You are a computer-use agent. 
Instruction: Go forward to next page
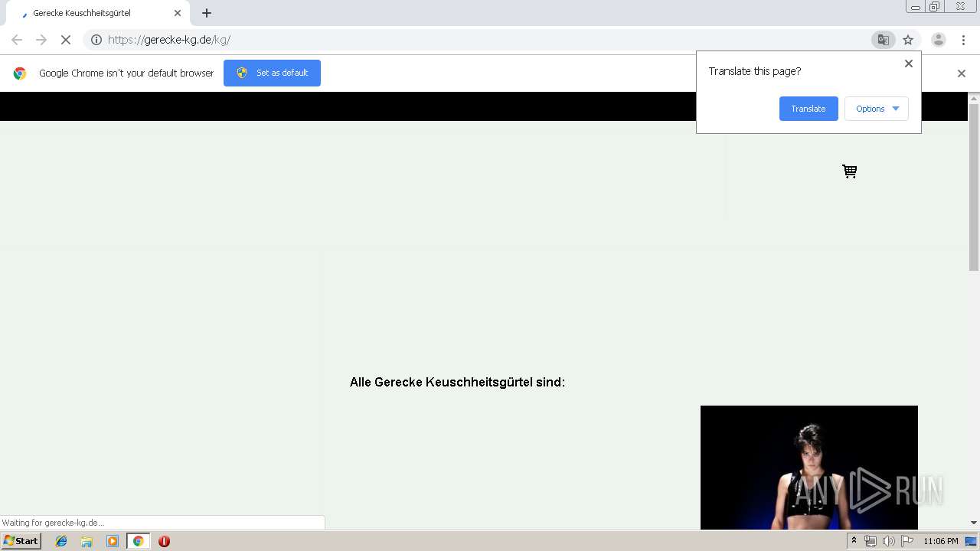pyautogui.click(x=41, y=40)
